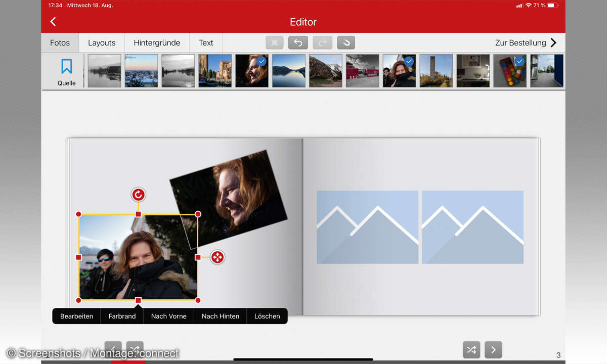Pick the snowy town sunset thumbnail
Image resolution: width=607 pixels, height=364 pixels.
pyautogui.click(x=141, y=71)
